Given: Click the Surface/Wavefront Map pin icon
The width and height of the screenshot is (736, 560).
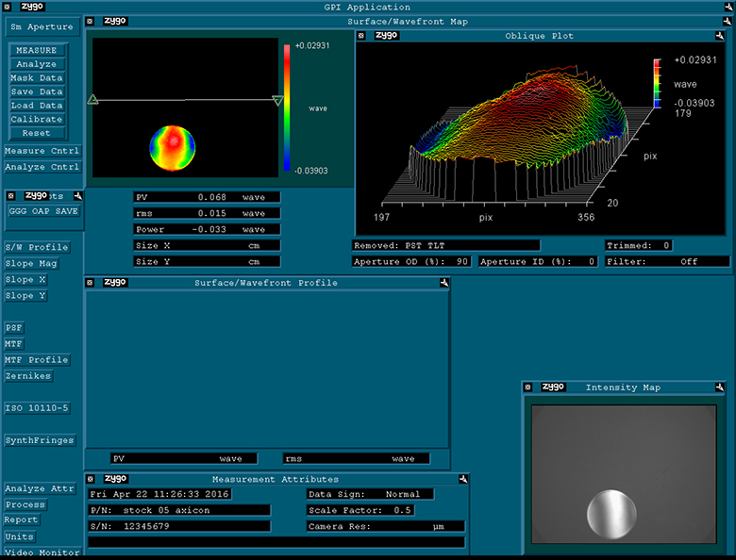Looking at the screenshot, I should pyautogui.click(x=728, y=21).
